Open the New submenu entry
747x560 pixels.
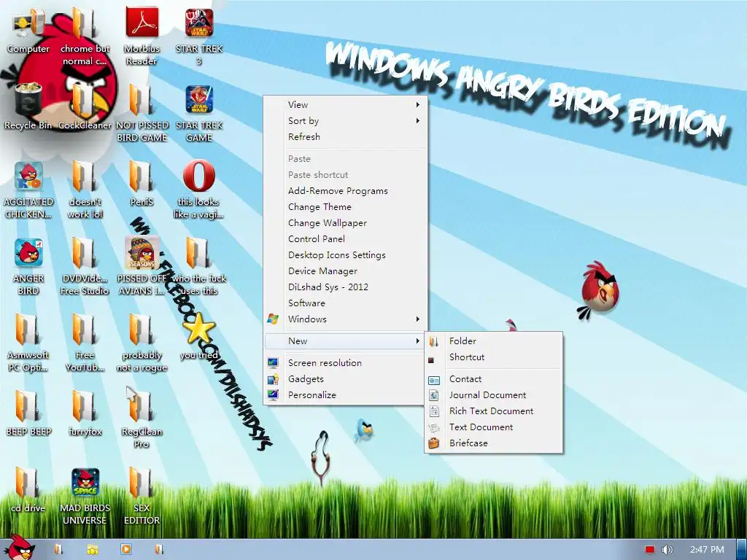pyautogui.click(x=345, y=341)
